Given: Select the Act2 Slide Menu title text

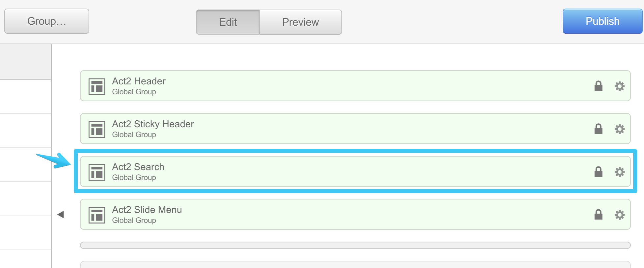Looking at the screenshot, I should (x=147, y=210).
